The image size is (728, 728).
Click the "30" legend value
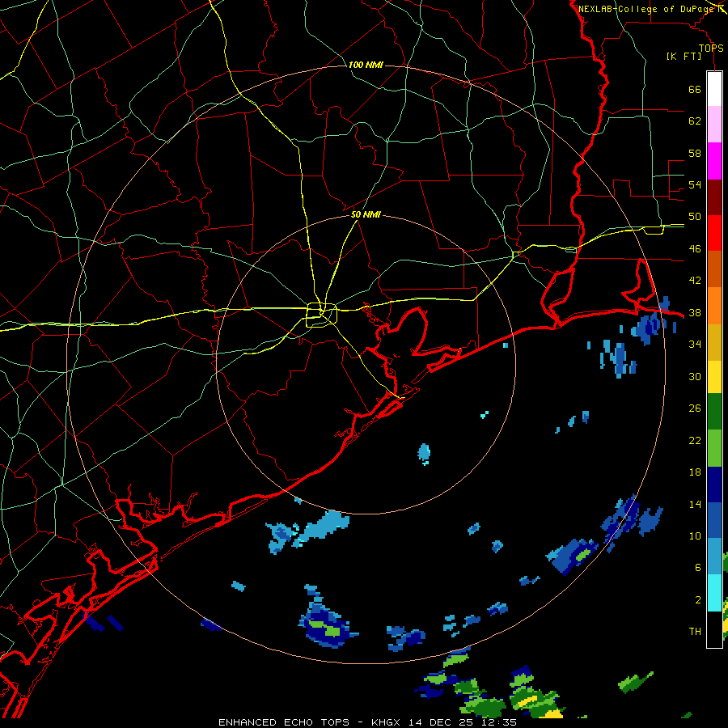(695, 376)
